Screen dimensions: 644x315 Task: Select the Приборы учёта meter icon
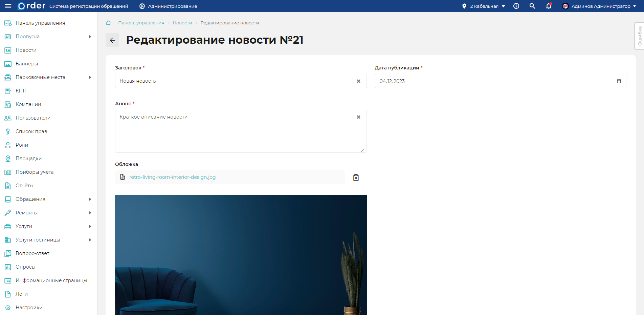click(x=7, y=172)
